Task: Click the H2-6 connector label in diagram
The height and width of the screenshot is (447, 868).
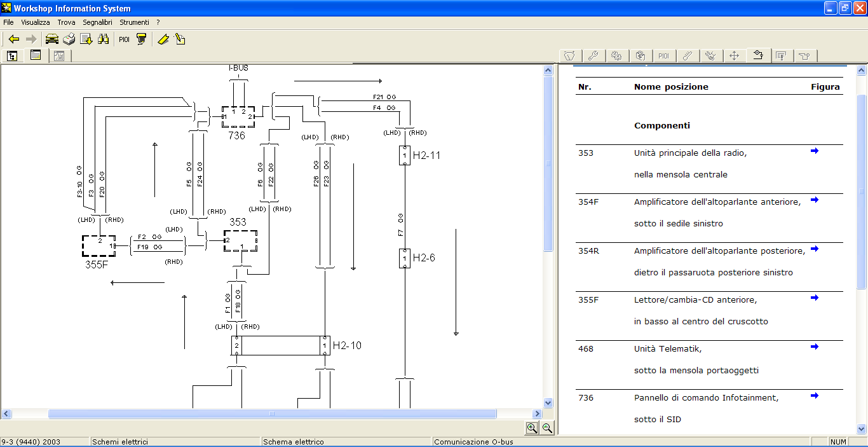Action: tap(424, 258)
